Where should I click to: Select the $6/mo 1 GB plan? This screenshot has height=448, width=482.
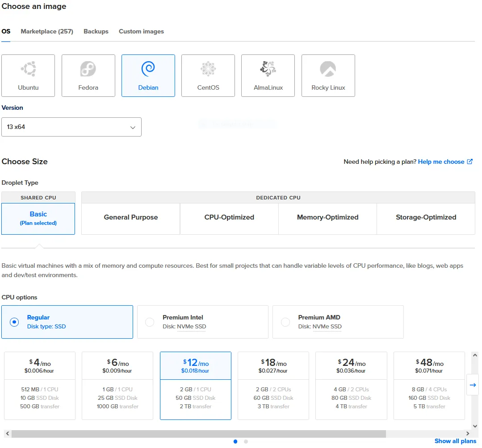coord(117,386)
